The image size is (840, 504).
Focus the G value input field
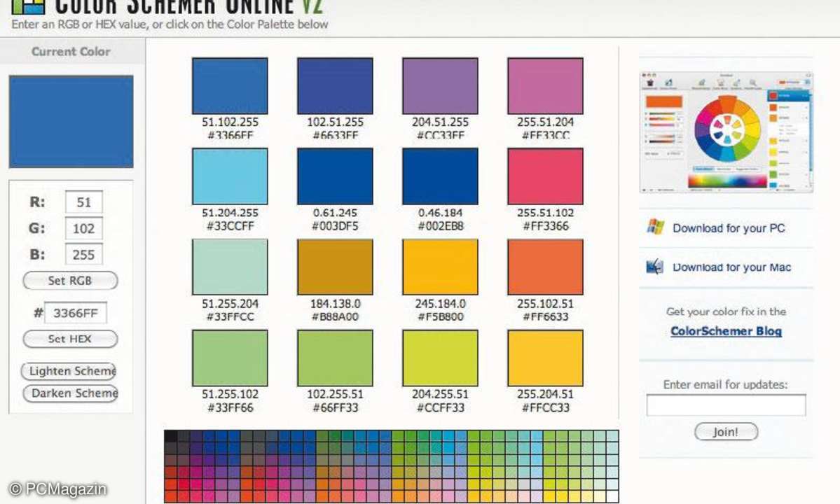(83, 228)
